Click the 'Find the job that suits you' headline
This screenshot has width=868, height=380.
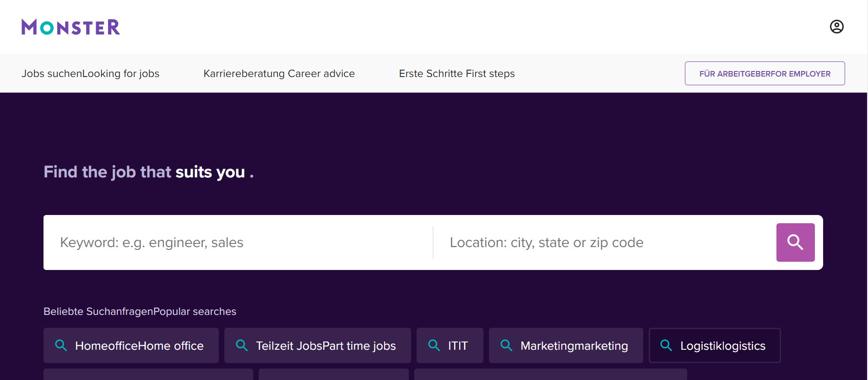point(149,172)
